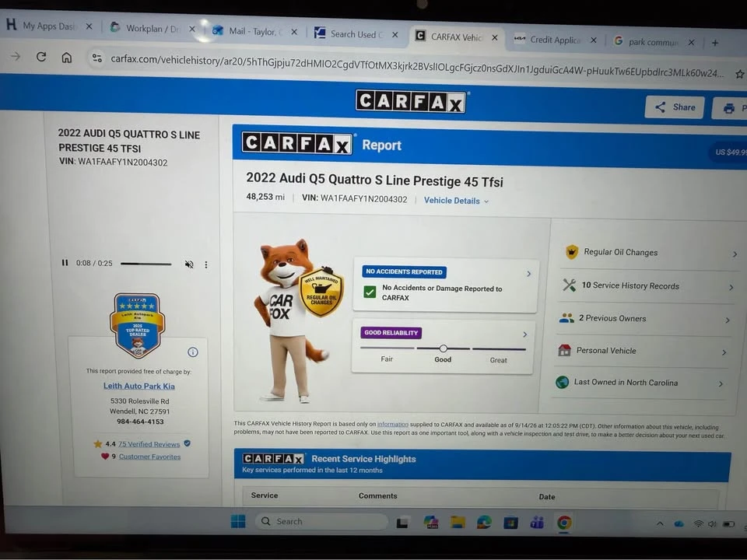Click the Chrome icon on the taskbar
747x560 pixels.
(564, 523)
